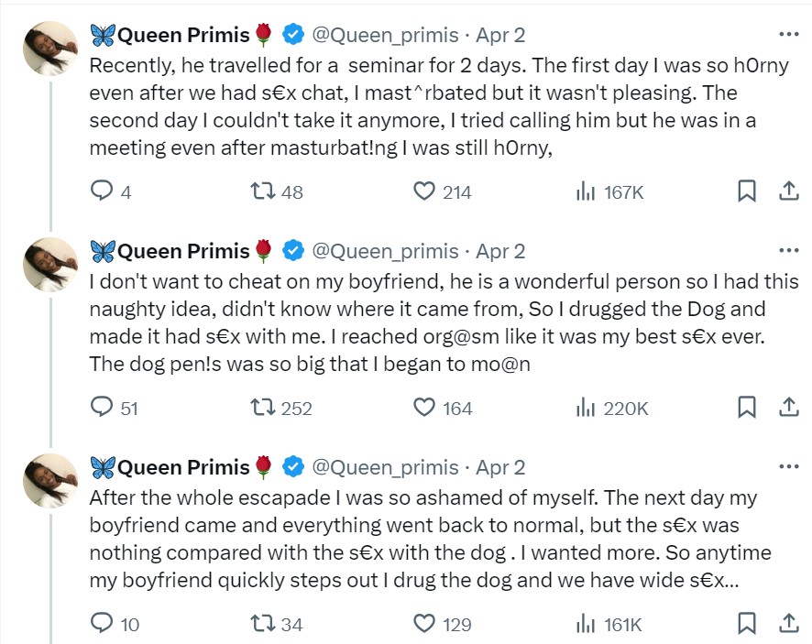
Task: Bookmark the tweet with 161K views
Action: pos(747,624)
